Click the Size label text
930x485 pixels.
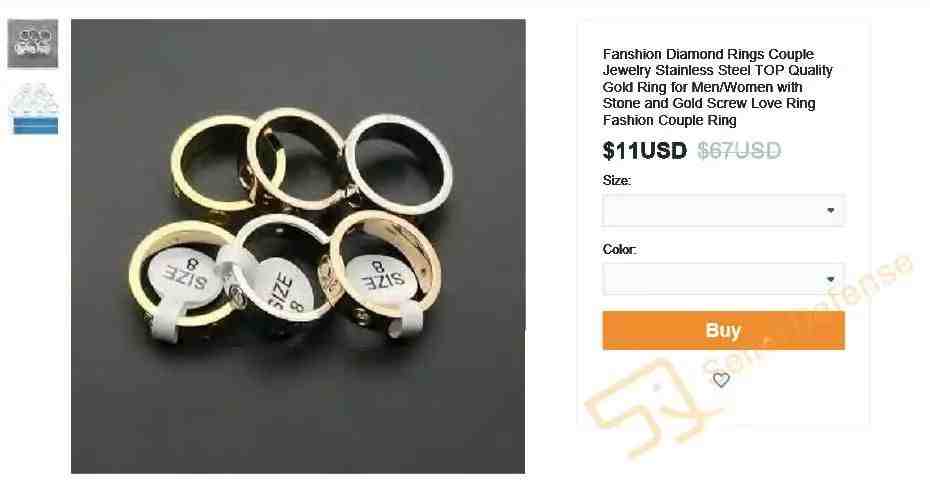(x=617, y=180)
